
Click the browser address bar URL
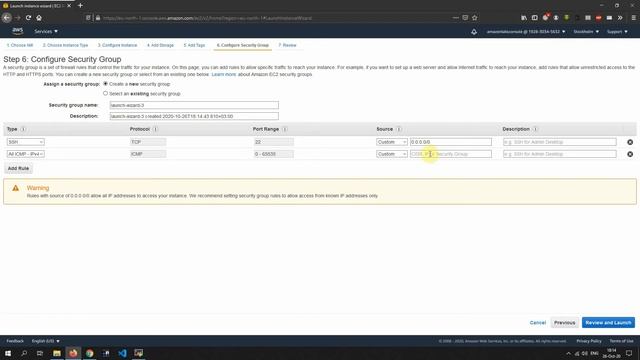click(207, 18)
